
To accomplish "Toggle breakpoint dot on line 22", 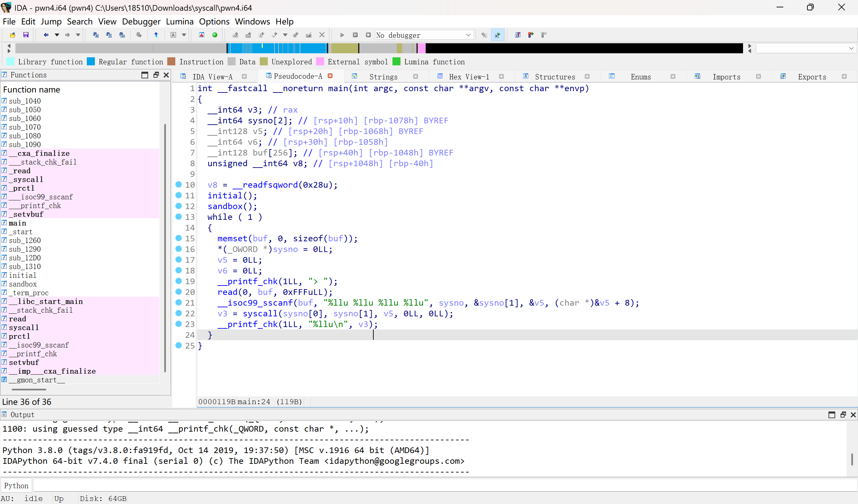I will pyautogui.click(x=178, y=313).
